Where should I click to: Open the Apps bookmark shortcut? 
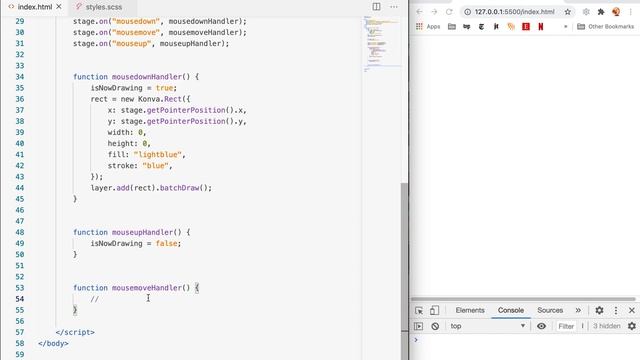pyautogui.click(x=428, y=27)
